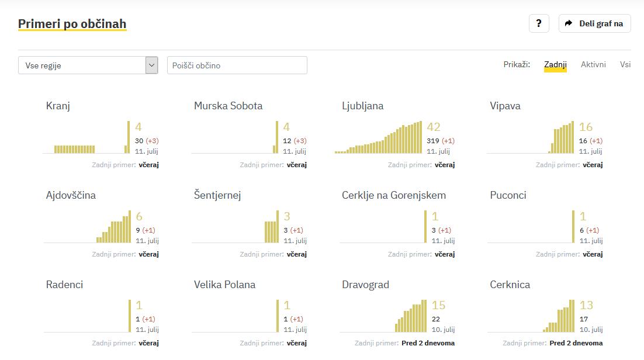The height and width of the screenshot is (360, 644).
Task: Open the Murska Sobota municipality title
Action: 228,106
